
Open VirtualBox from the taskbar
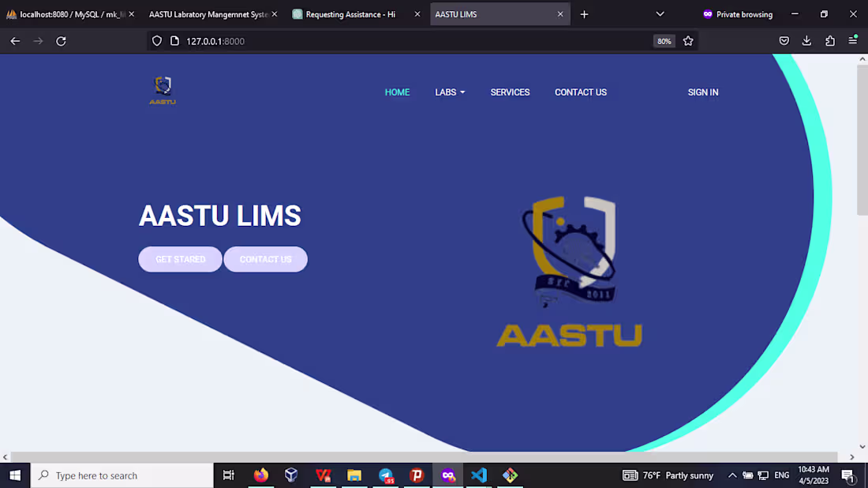coord(291,475)
